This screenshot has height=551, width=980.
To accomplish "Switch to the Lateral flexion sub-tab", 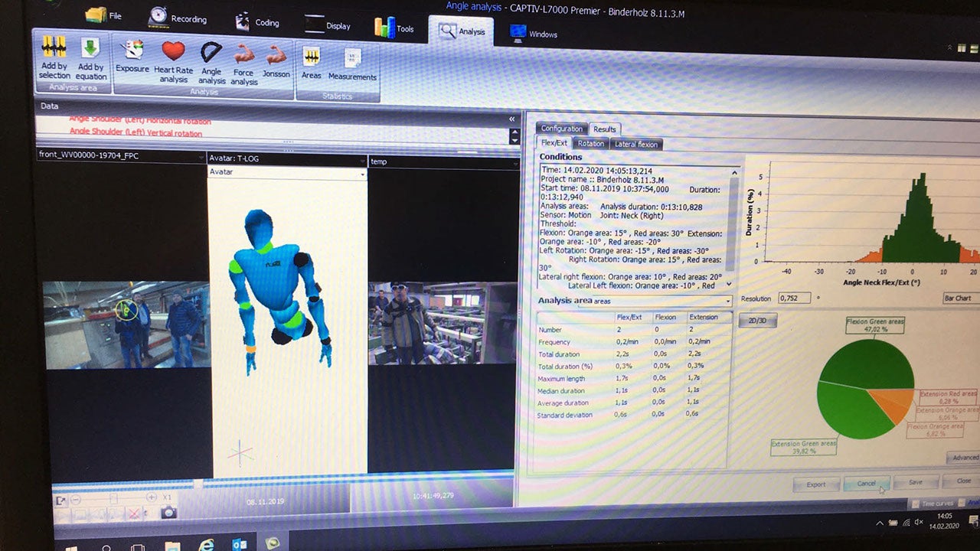I will (635, 145).
